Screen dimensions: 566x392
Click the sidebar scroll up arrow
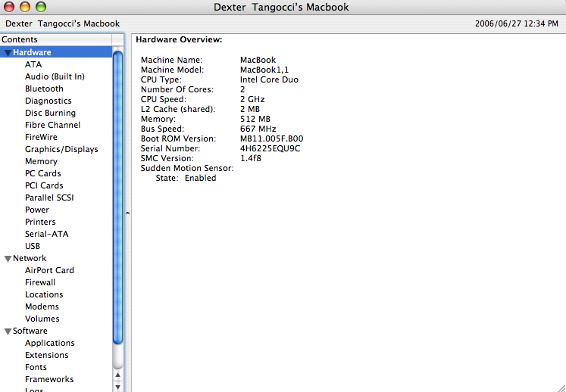click(117, 375)
